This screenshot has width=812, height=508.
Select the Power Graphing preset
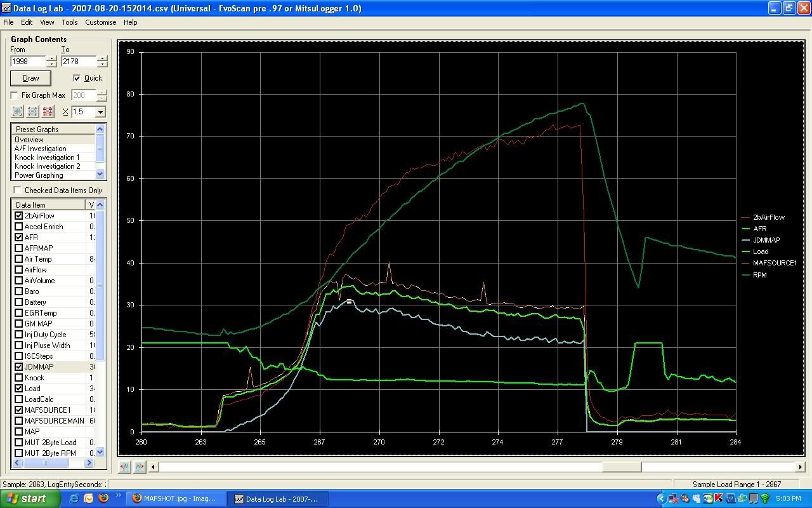click(x=39, y=175)
